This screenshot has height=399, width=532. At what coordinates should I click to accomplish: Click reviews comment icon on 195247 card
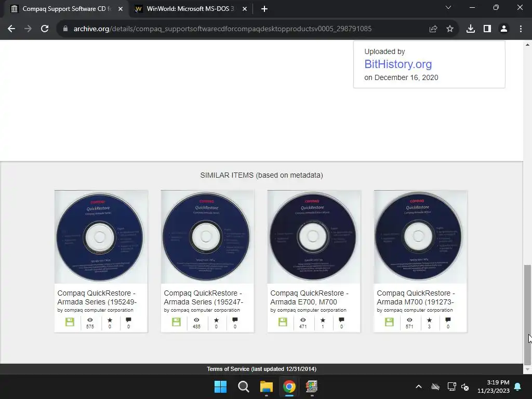pyautogui.click(x=235, y=320)
